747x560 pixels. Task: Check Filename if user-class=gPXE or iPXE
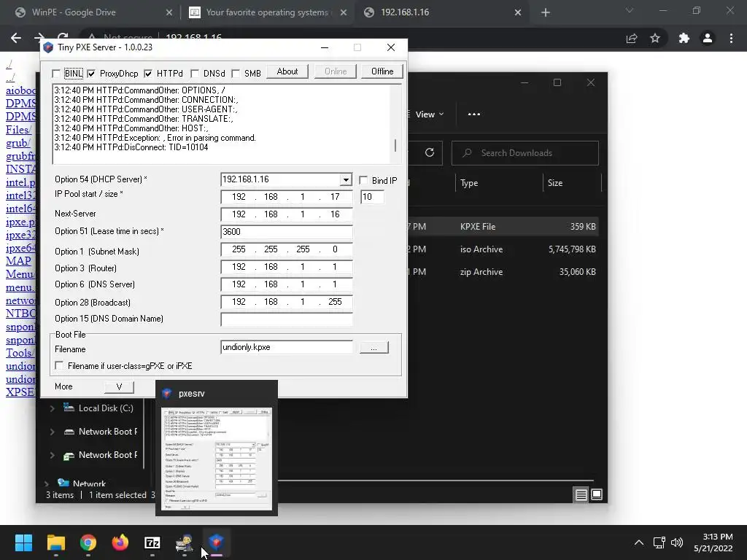pyautogui.click(x=60, y=365)
